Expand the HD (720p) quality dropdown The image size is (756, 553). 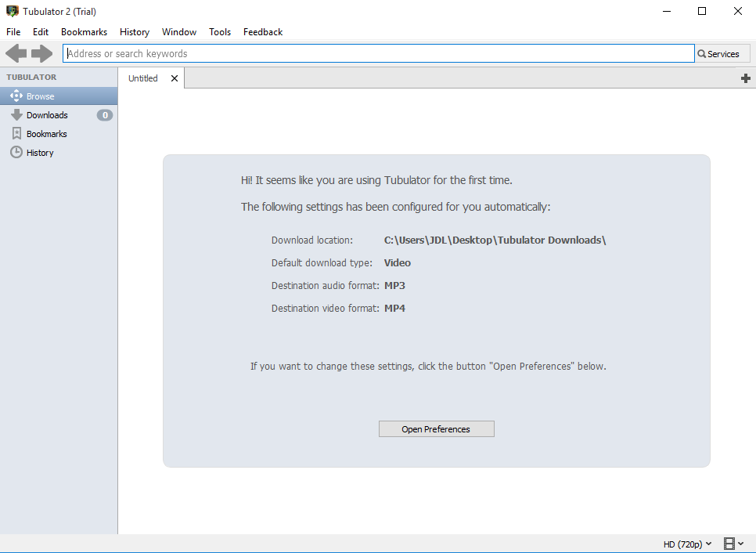coord(687,544)
